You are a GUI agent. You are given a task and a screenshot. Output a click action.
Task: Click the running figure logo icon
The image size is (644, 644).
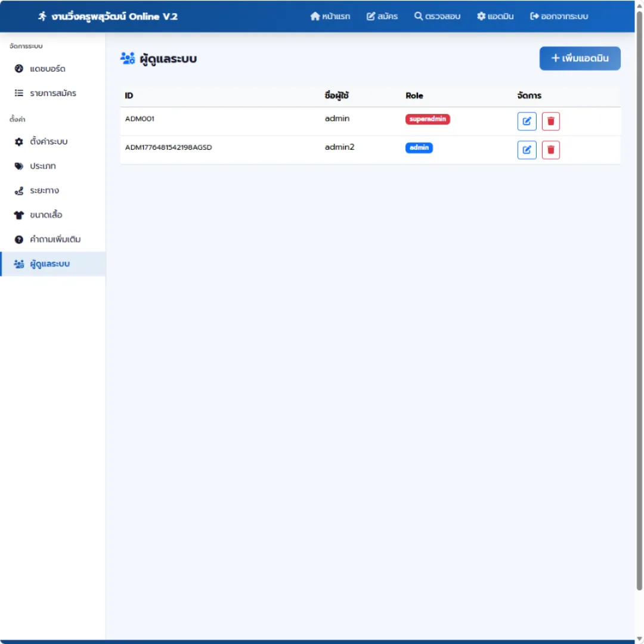(x=42, y=17)
